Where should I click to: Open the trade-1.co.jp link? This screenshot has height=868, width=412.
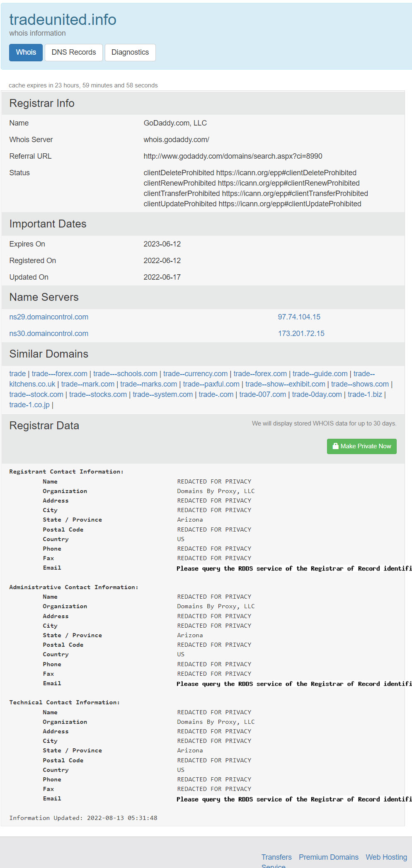point(29,405)
